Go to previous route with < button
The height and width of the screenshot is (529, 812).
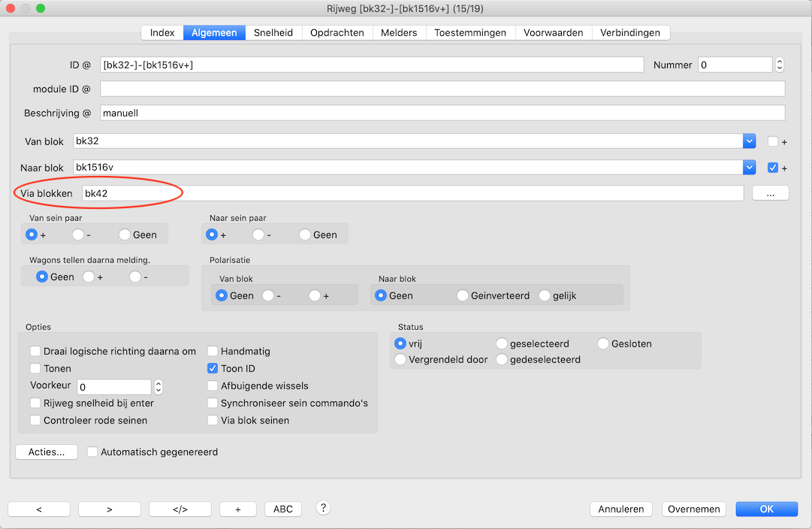pyautogui.click(x=39, y=509)
